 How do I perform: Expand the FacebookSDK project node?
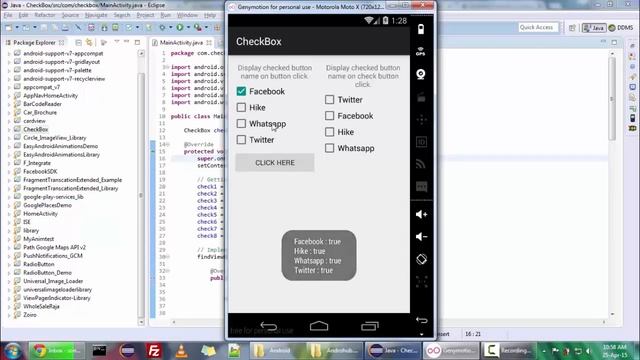pyautogui.click(x=9, y=171)
